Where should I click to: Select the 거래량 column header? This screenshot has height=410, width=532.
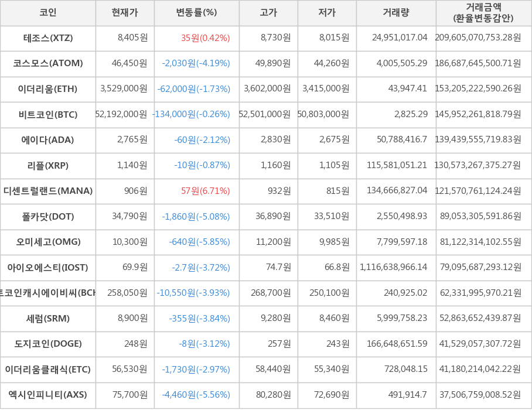(396, 13)
